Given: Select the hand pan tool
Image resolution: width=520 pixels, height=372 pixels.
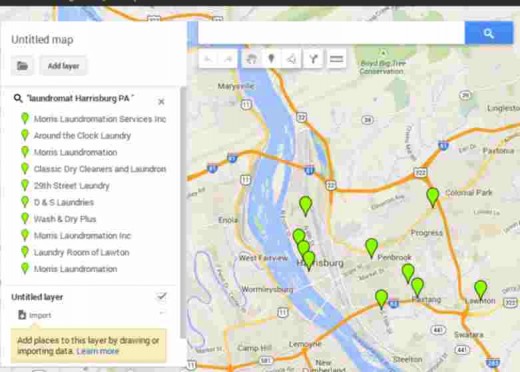Looking at the screenshot, I should (251, 59).
